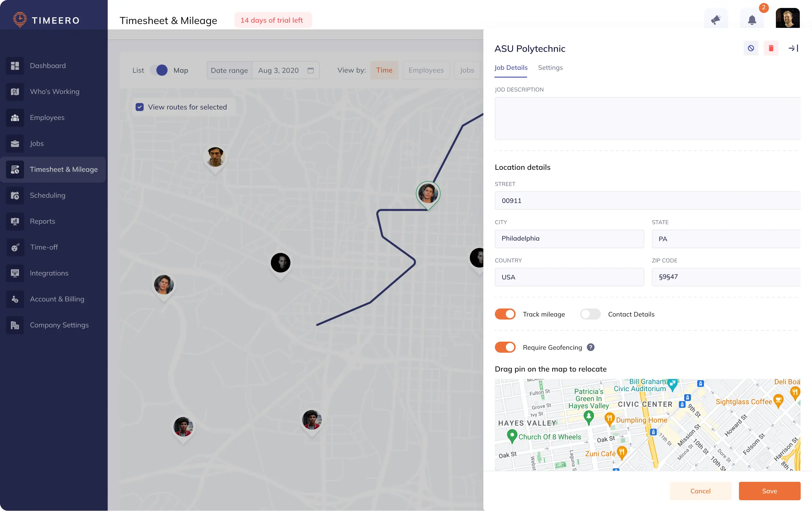
Task: Expand the Employees filter dropdown
Action: click(x=426, y=70)
